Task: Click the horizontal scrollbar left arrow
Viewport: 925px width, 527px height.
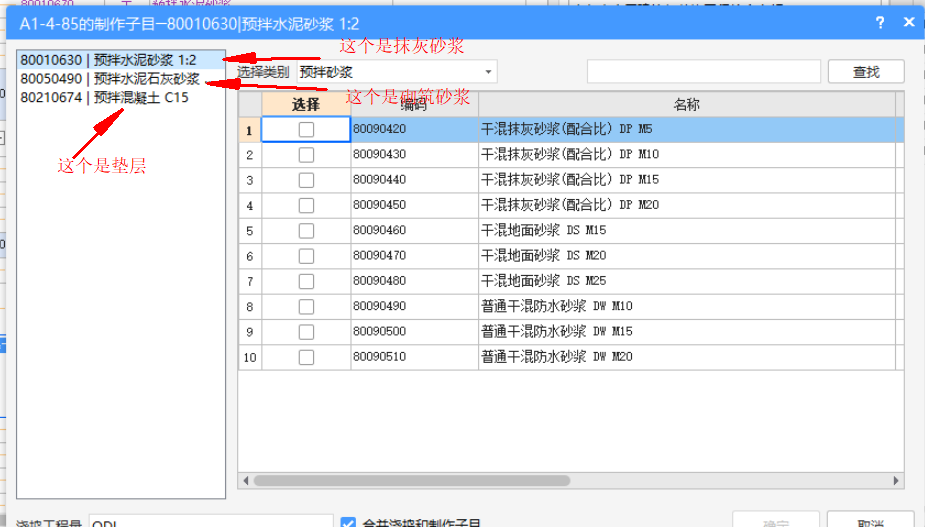Action: click(246, 480)
